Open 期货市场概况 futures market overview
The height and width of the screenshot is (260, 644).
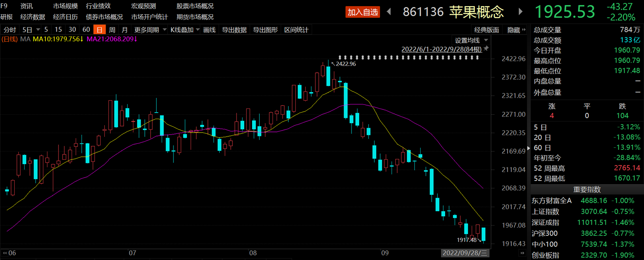point(195,17)
